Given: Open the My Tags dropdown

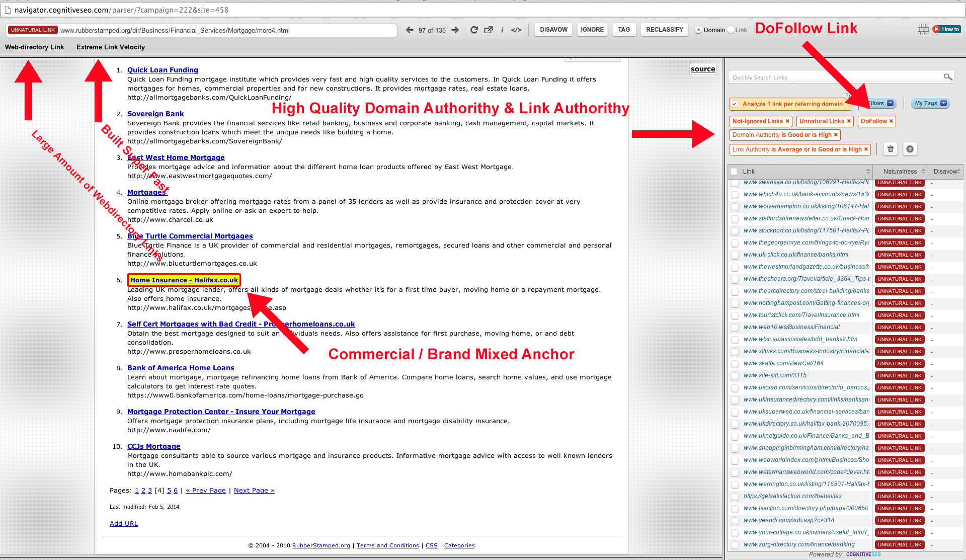Looking at the screenshot, I should [930, 103].
